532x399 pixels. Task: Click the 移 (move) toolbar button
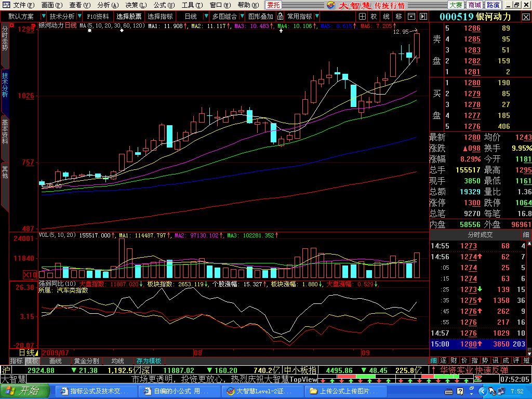click(x=398, y=16)
